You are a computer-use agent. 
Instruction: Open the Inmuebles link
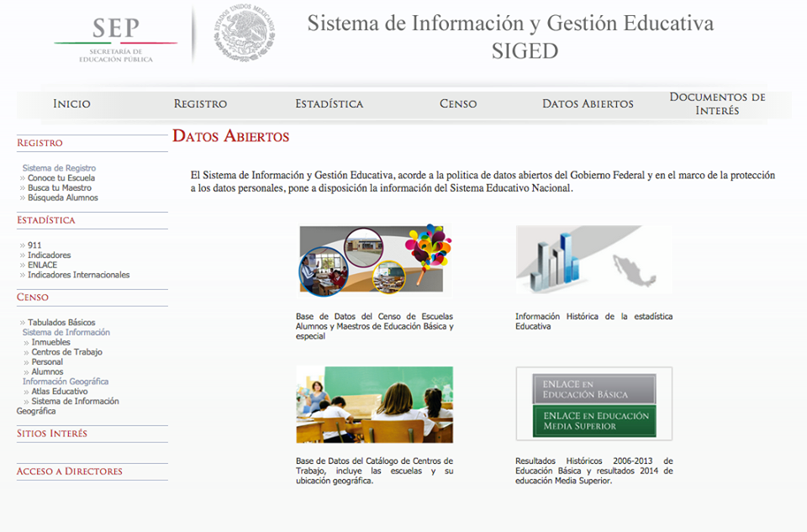coord(51,342)
